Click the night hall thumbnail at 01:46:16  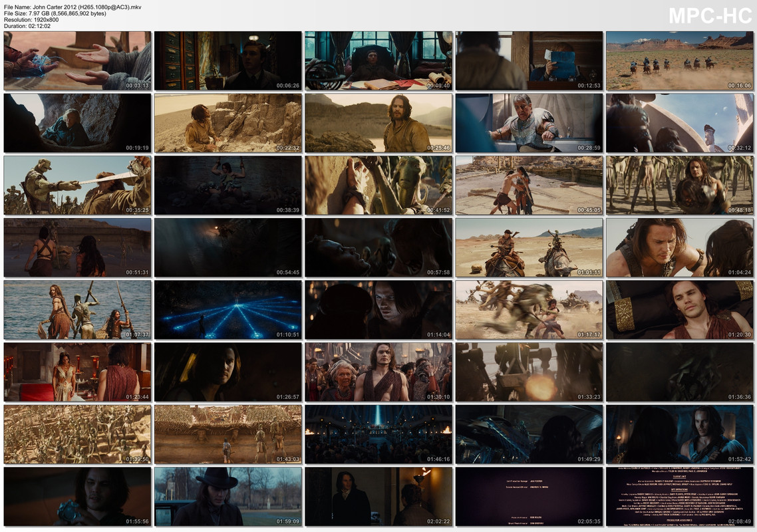tap(378, 434)
